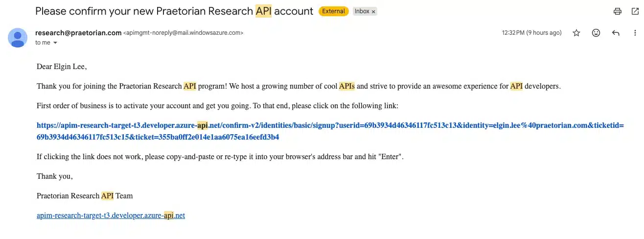Click the sender's profile avatar

[x=18, y=38]
